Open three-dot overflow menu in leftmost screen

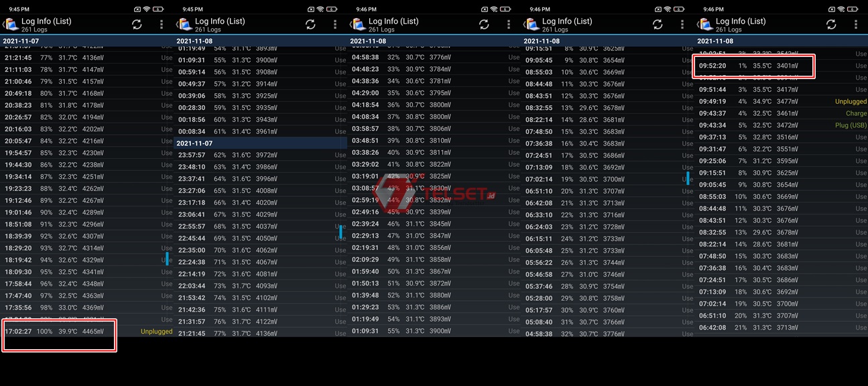[162, 24]
